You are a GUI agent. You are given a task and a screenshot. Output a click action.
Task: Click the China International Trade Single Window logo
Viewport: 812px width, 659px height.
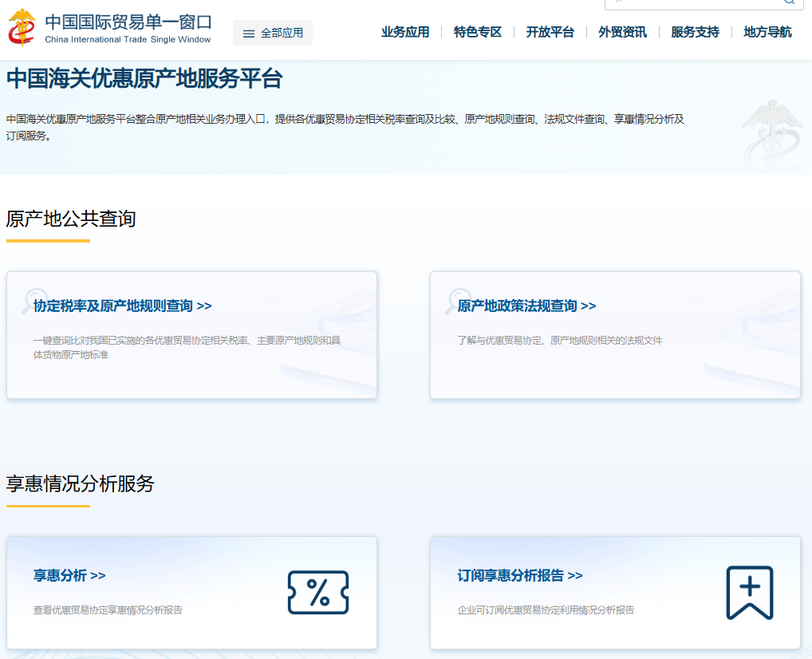[109, 27]
